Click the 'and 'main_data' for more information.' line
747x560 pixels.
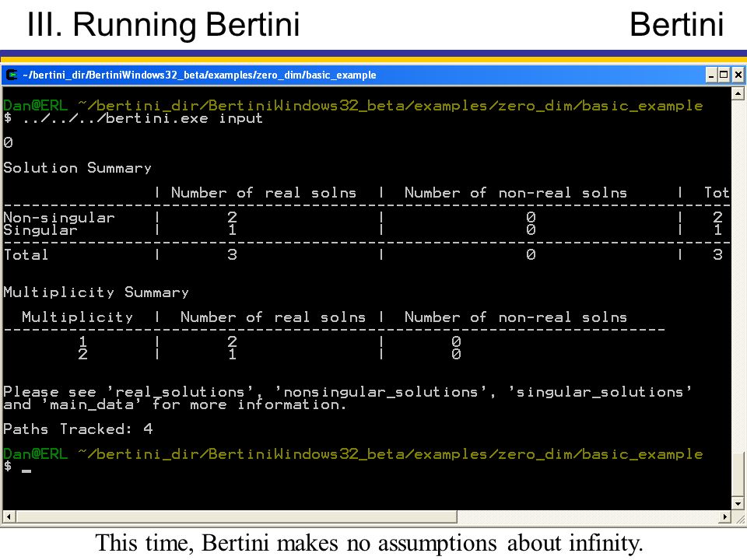174,404
